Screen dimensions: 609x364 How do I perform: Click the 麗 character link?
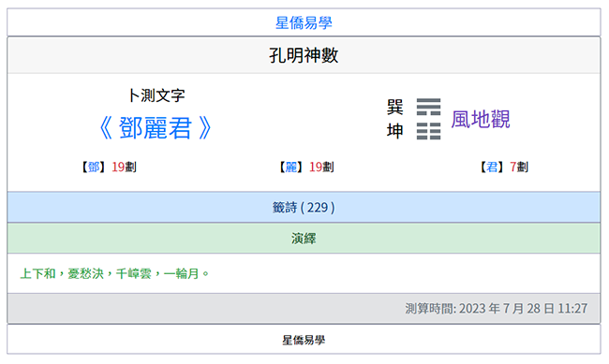point(291,167)
